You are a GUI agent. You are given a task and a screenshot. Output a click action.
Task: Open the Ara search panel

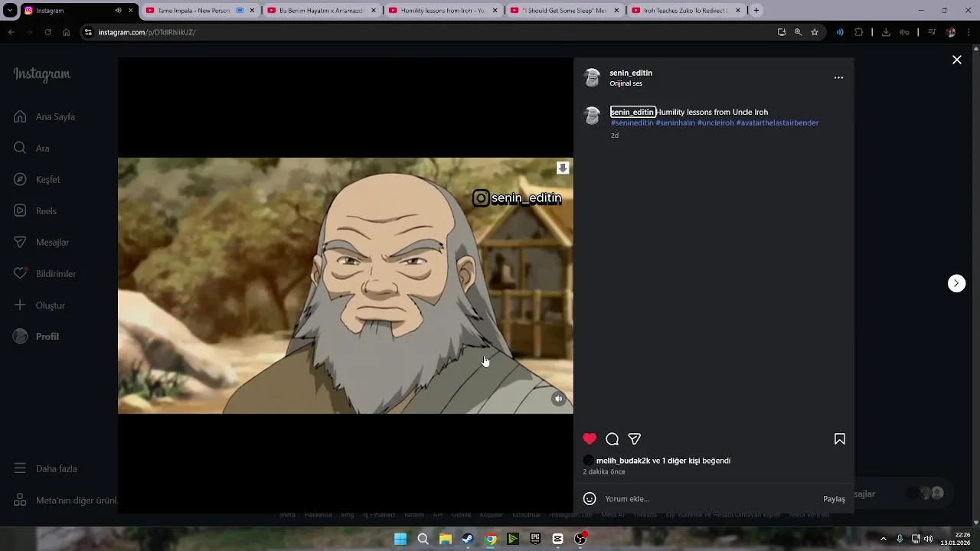coord(31,148)
